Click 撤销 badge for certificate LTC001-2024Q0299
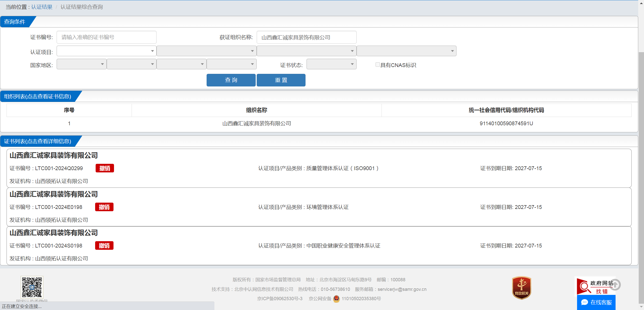Image resolution: width=644 pixels, height=310 pixels. click(105, 168)
